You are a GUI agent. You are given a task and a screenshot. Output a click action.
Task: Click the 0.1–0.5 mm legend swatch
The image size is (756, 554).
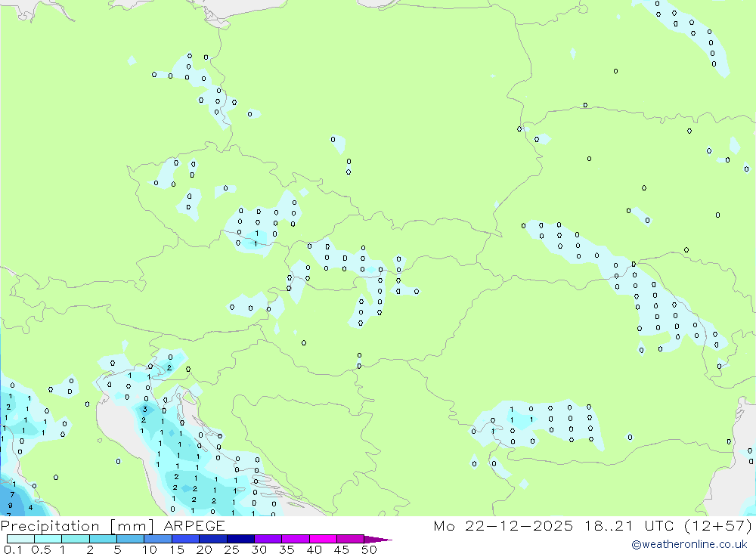(x=20, y=539)
